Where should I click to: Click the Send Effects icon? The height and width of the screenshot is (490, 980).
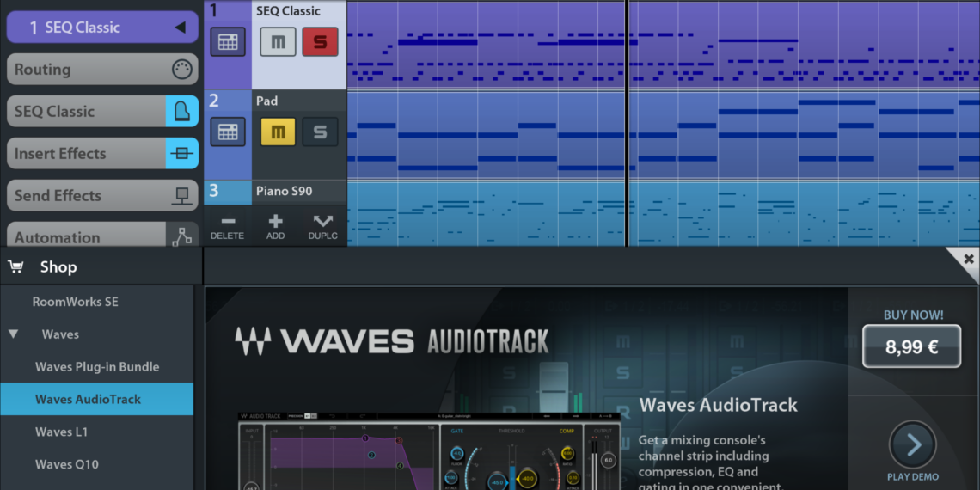181,196
